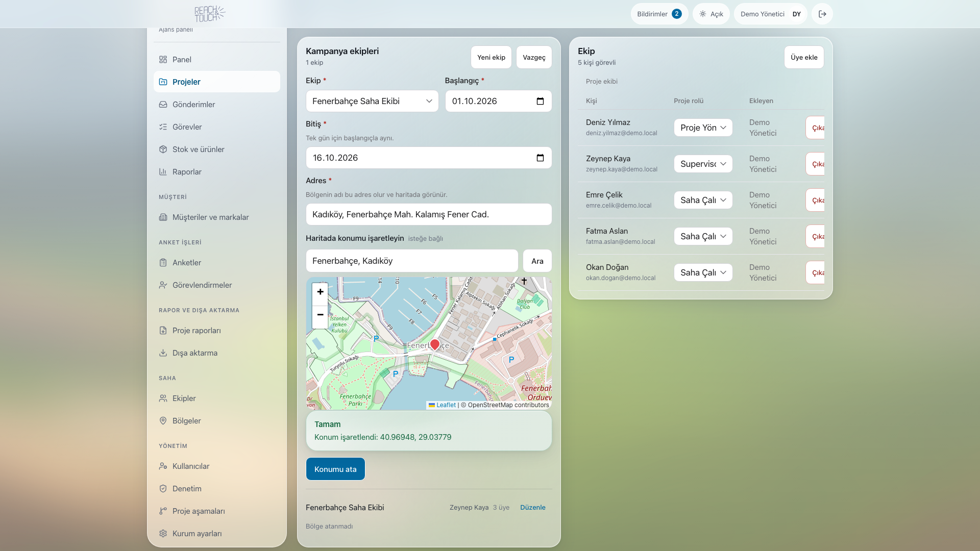Click the Stok ve ürünler box icon
This screenshot has height=551, width=980.
pyautogui.click(x=163, y=149)
